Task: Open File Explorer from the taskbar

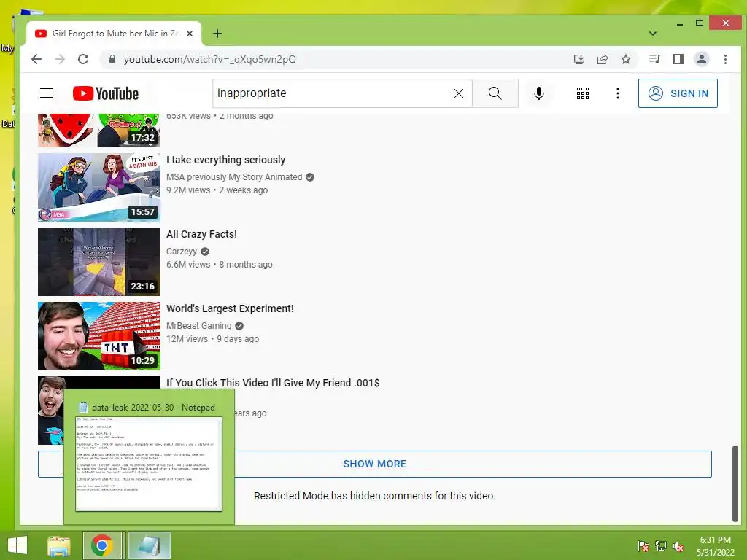Action: point(59,545)
